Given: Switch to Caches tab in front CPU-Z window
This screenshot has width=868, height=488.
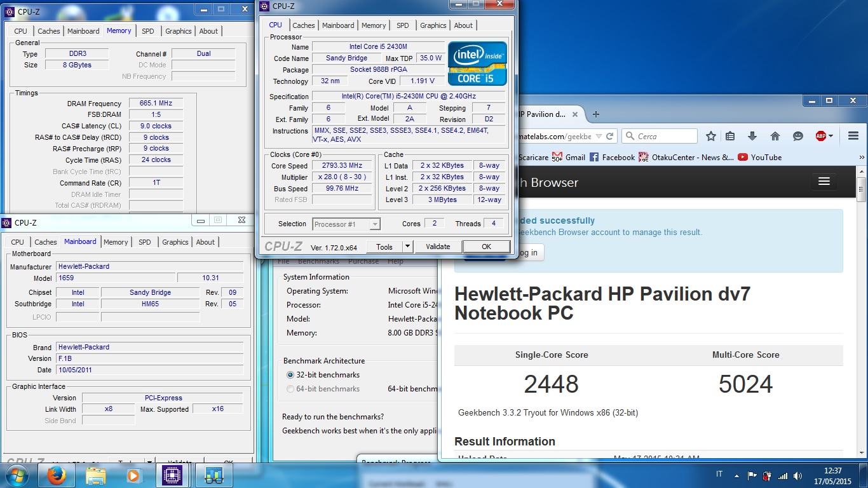Looking at the screenshot, I should point(303,25).
